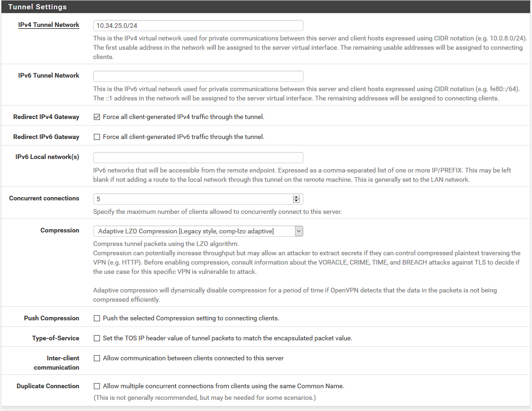Uncheck the Redirect IPv4 Gateway checkbox
The height and width of the screenshot is (411, 532).
[x=97, y=117]
